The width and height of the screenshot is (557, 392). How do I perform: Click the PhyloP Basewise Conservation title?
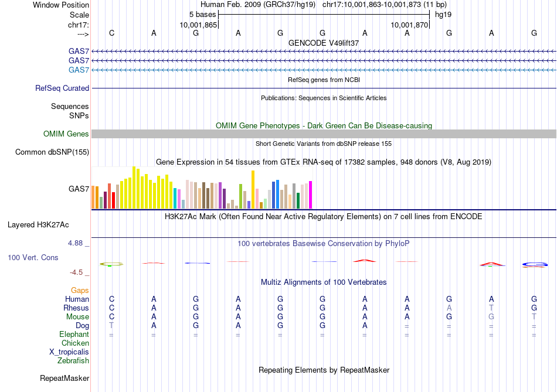[324, 244]
